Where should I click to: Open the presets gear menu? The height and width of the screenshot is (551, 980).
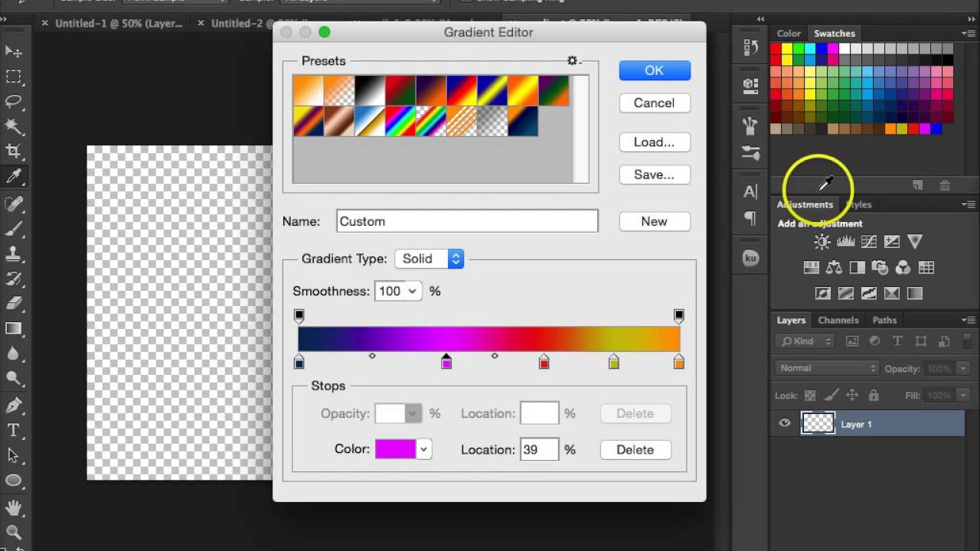[x=572, y=60]
